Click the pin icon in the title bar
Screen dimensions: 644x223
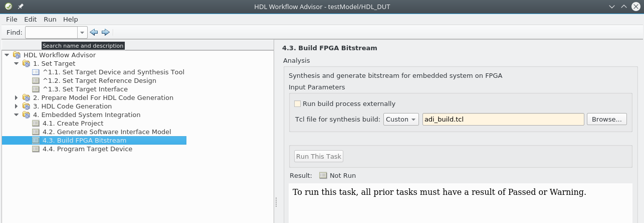pyautogui.click(x=21, y=7)
